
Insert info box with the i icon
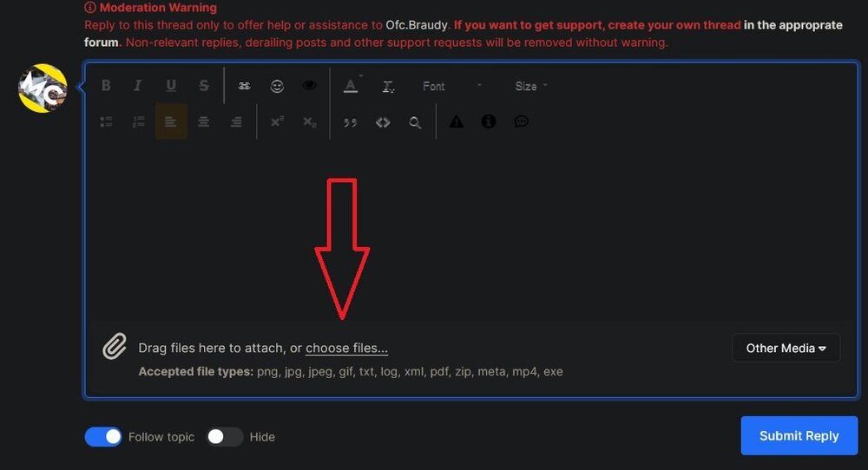click(488, 121)
